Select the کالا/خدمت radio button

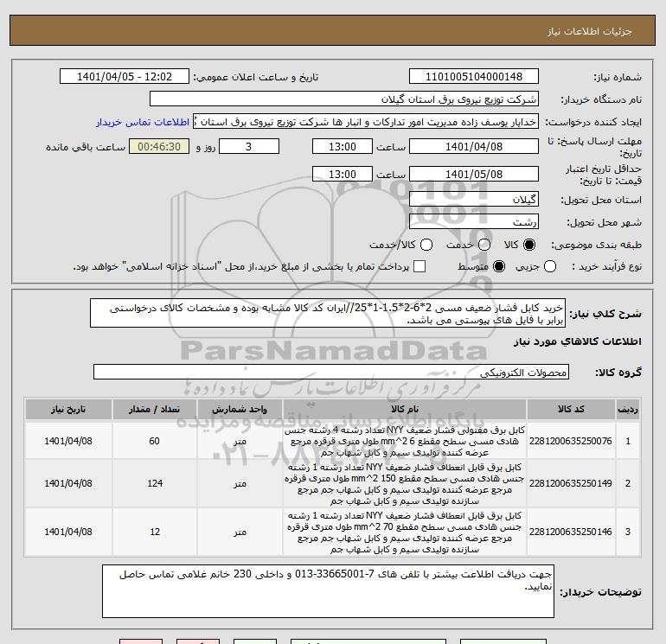click(426, 245)
